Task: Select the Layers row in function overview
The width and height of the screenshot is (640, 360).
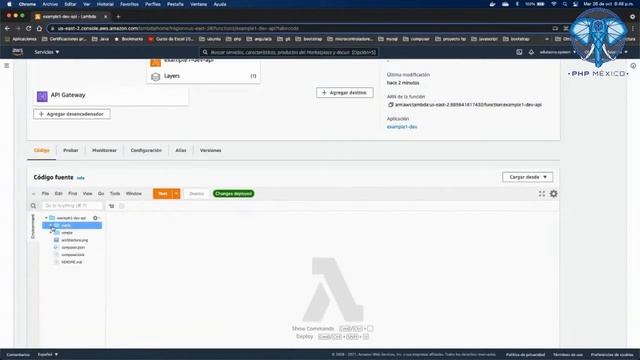Action: [x=203, y=76]
